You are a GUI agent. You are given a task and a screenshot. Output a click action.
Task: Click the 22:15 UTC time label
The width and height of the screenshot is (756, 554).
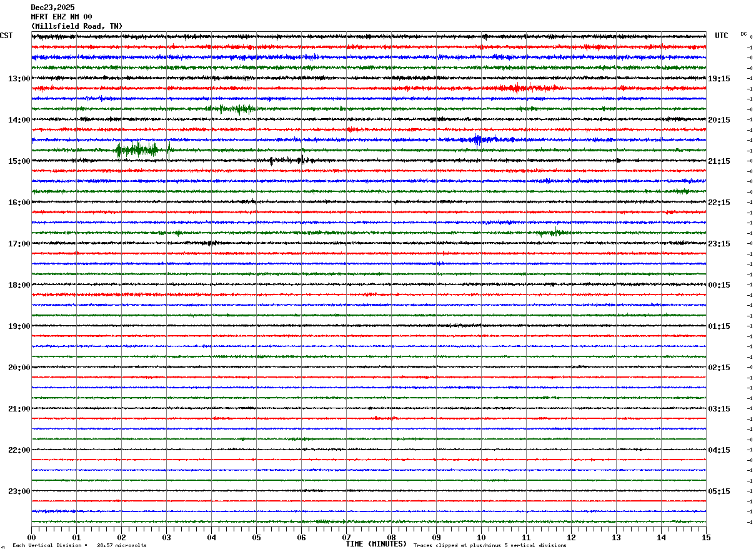(719, 203)
